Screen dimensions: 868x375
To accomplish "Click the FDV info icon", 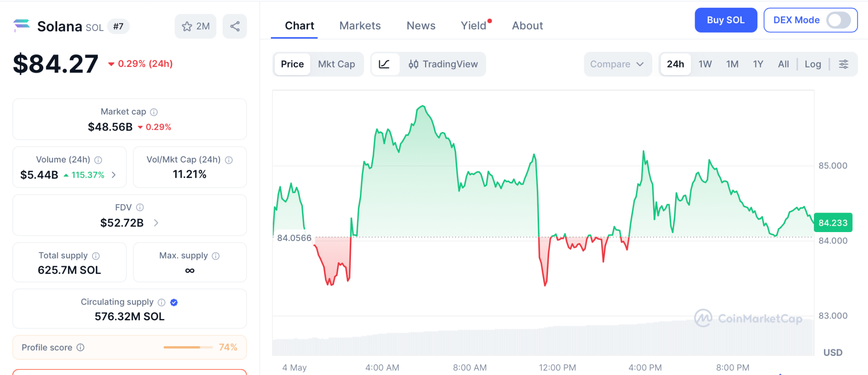I will pyautogui.click(x=140, y=207).
